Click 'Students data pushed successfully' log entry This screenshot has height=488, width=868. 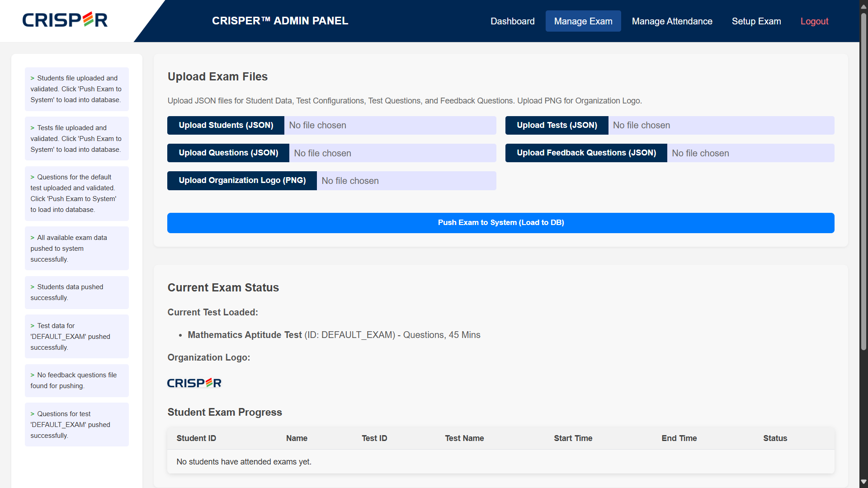tap(77, 292)
